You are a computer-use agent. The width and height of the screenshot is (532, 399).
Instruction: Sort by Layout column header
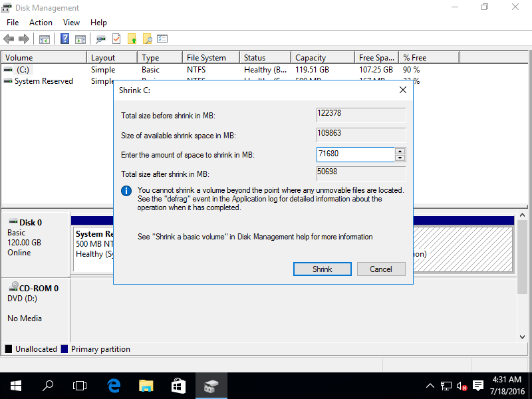[112, 58]
